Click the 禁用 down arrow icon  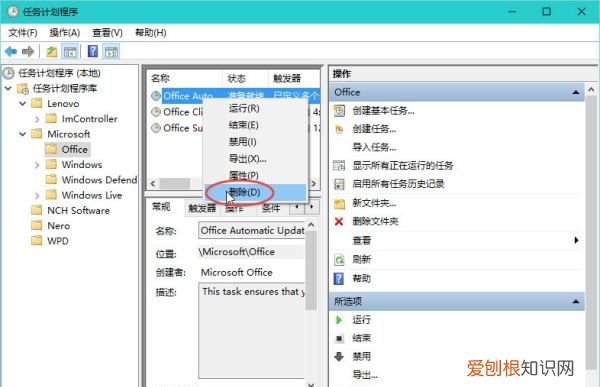(339, 356)
